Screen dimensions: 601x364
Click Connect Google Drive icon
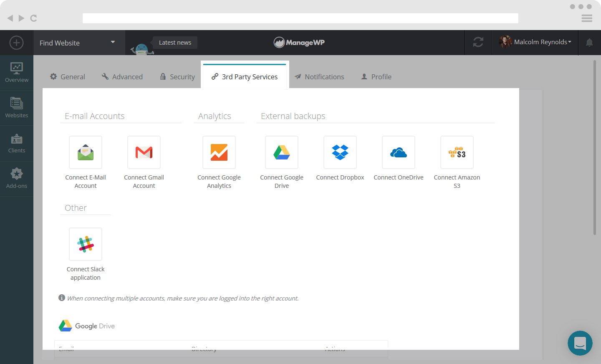point(282,152)
